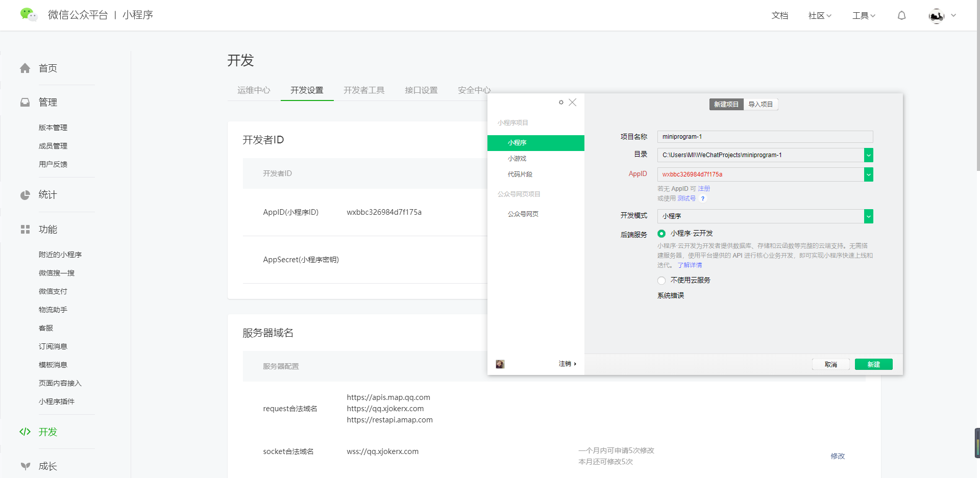Close the project dialog with X
Image resolution: width=980 pixels, height=478 pixels.
pyautogui.click(x=573, y=103)
